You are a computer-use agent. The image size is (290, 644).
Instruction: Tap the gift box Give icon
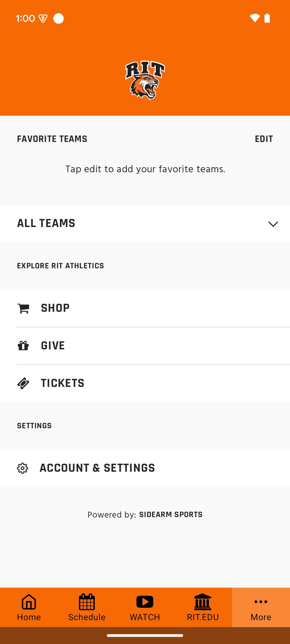(23, 346)
